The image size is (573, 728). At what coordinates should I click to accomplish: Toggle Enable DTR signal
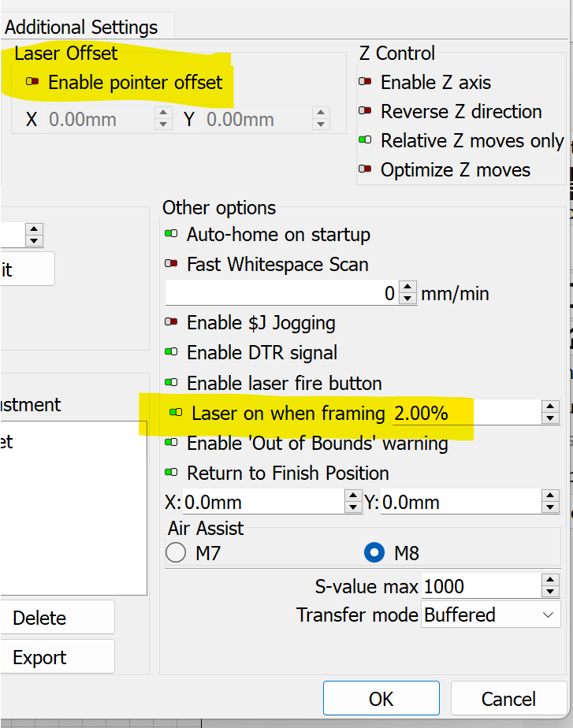coord(171,352)
